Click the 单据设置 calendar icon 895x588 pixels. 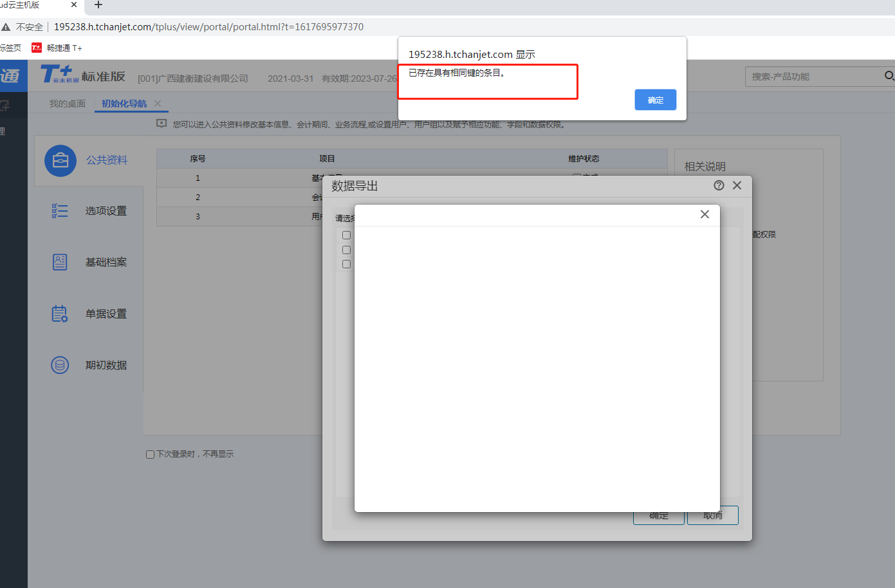click(60, 313)
